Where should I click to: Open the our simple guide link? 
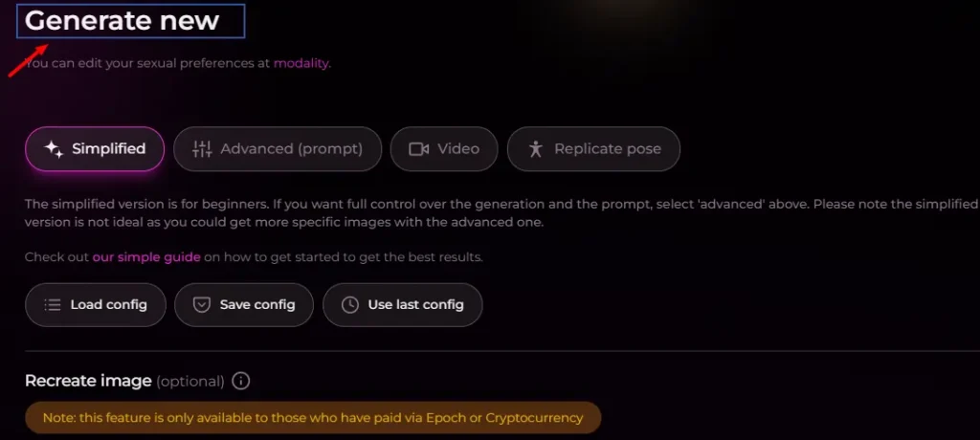click(x=146, y=257)
